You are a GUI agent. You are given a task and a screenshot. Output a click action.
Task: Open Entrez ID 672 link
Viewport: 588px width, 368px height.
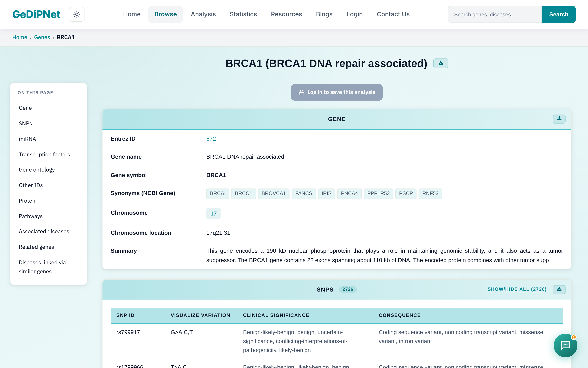211,139
